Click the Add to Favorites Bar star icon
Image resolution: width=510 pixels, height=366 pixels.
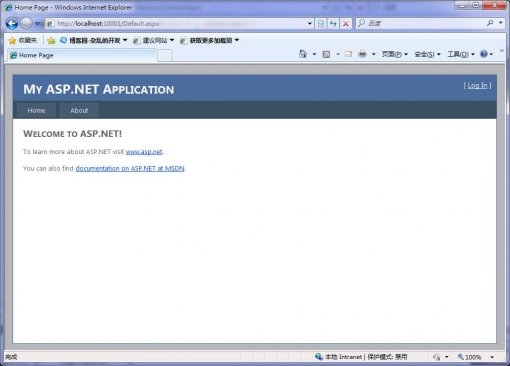tap(51, 41)
